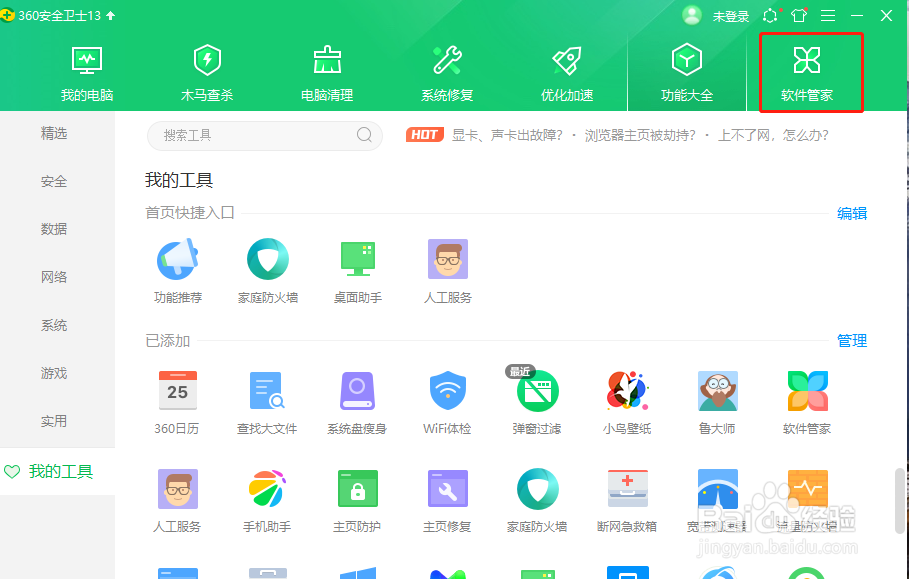Screen dimensions: 909x579
Task: Click the 管理 link above added tools
Action: [851, 340]
